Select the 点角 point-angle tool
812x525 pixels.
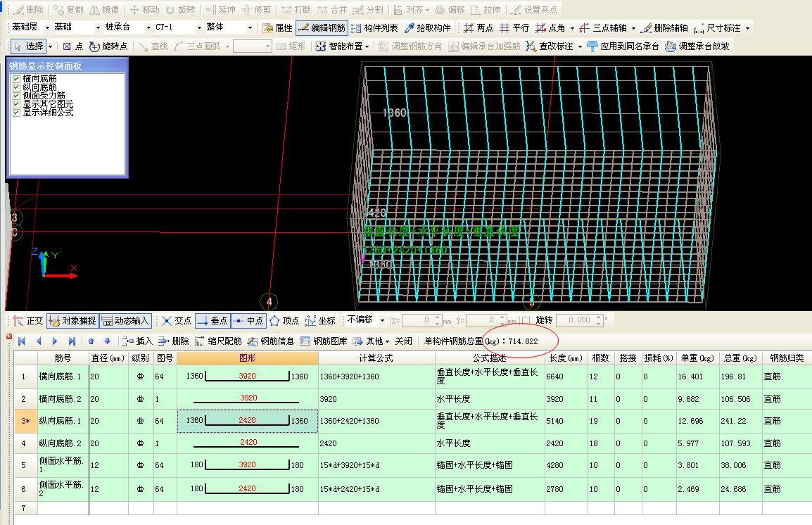(x=550, y=28)
